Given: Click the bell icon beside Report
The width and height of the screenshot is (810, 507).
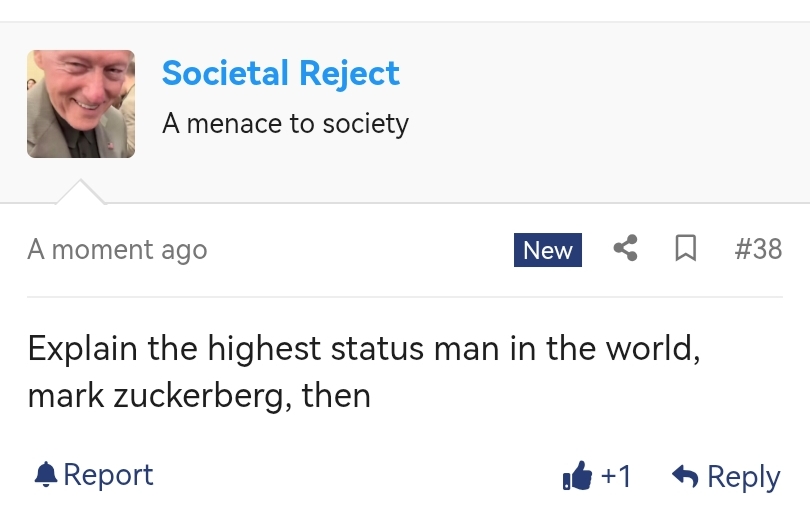Looking at the screenshot, I should click(x=45, y=474).
